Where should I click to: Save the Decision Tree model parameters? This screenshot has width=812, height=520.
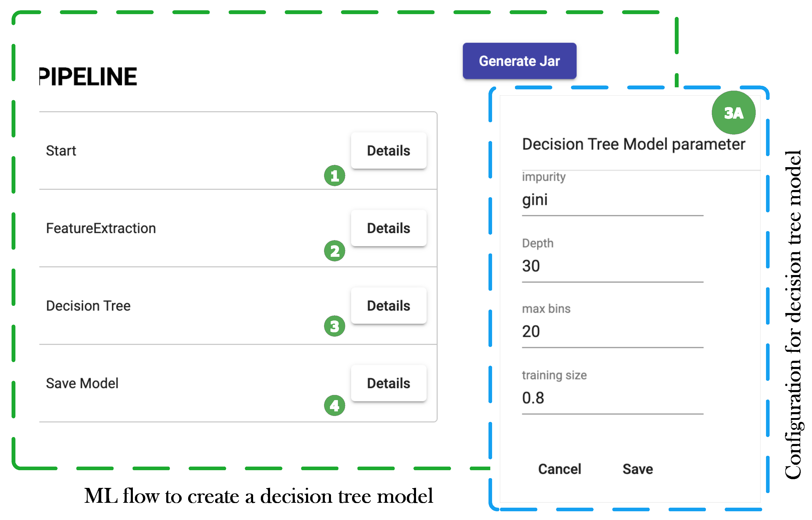637,469
